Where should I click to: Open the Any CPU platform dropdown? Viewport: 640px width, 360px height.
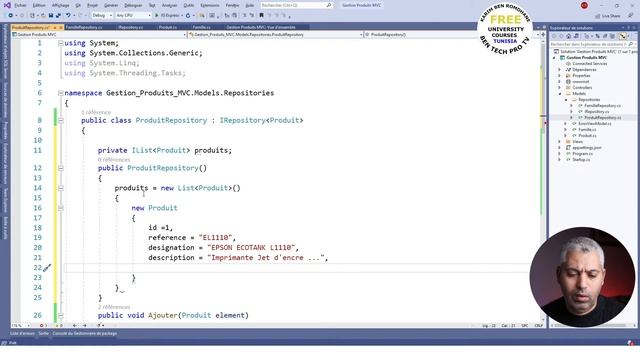pos(133,16)
